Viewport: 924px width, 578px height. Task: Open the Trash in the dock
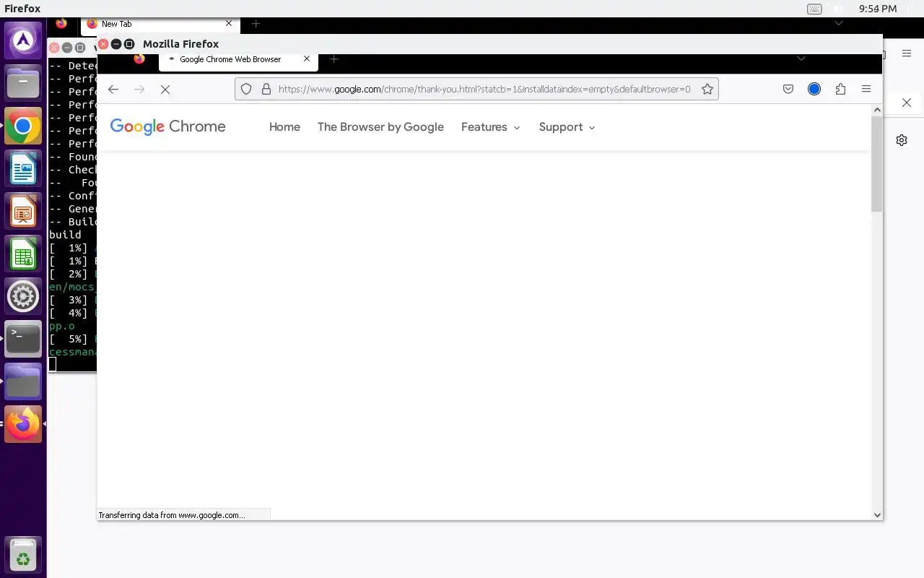tap(23, 556)
